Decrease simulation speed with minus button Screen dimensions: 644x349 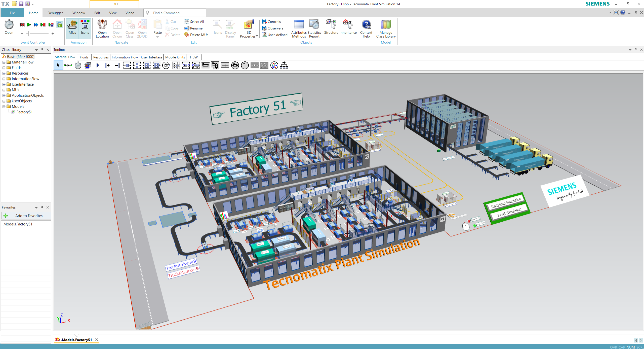pyautogui.click(x=22, y=34)
